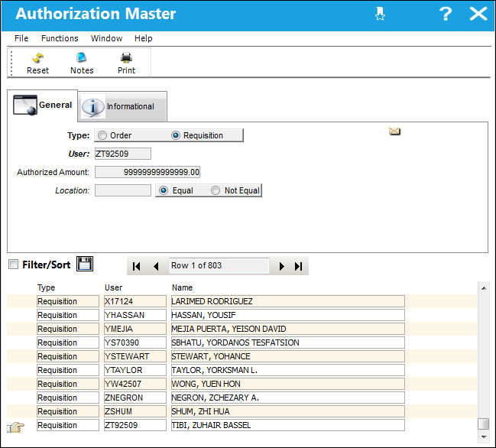Viewport: 496px width, 448px height.
Task: Select name TAYLOR, YORKSMAN L.
Action: 287,370
